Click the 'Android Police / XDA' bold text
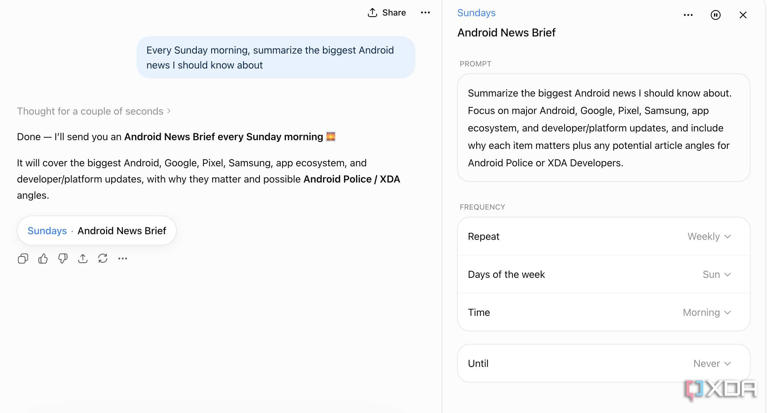768x413 pixels. coord(352,179)
